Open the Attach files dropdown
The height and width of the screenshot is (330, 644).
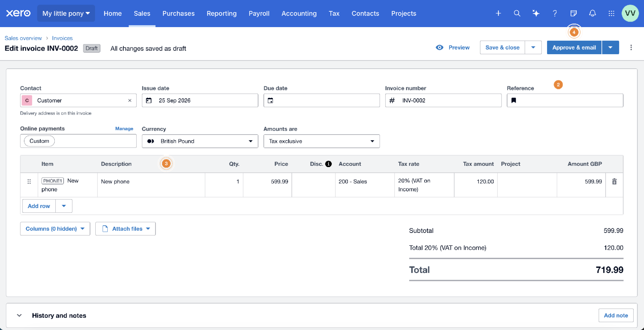[125, 229]
